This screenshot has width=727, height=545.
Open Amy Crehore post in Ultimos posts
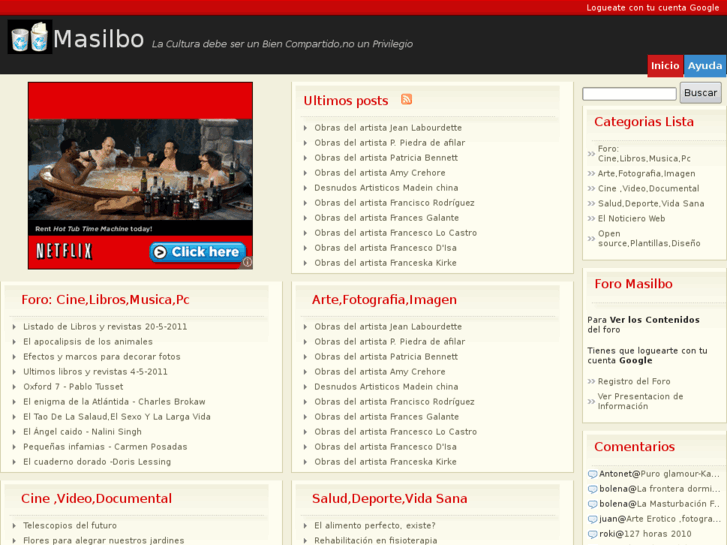380,173
